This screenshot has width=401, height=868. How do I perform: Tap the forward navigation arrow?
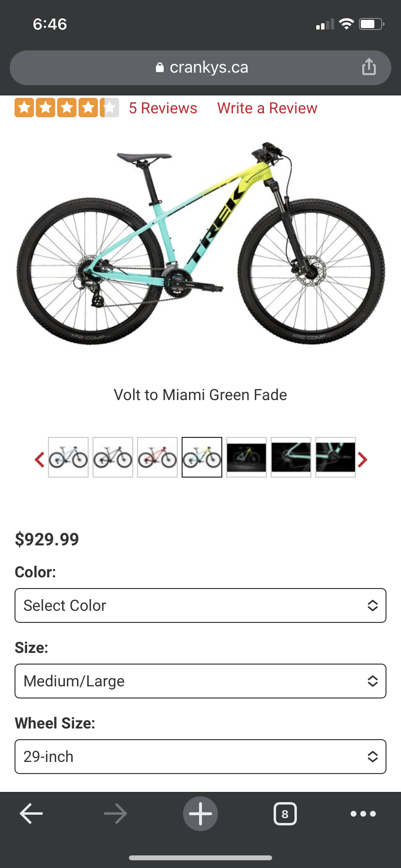[x=115, y=813]
